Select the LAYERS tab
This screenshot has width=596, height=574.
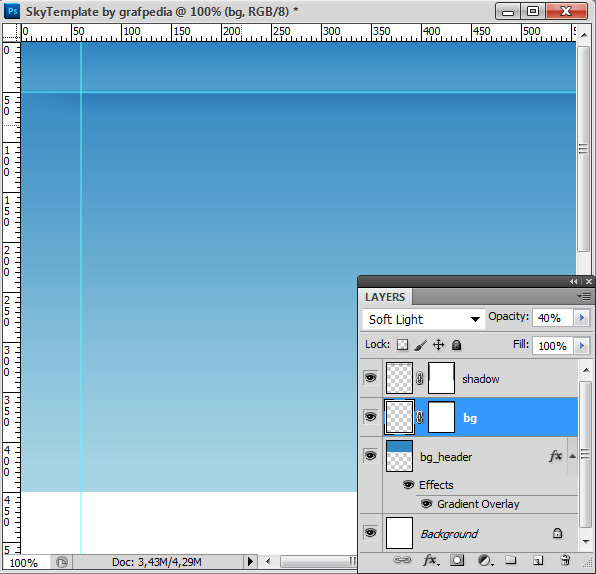click(385, 297)
